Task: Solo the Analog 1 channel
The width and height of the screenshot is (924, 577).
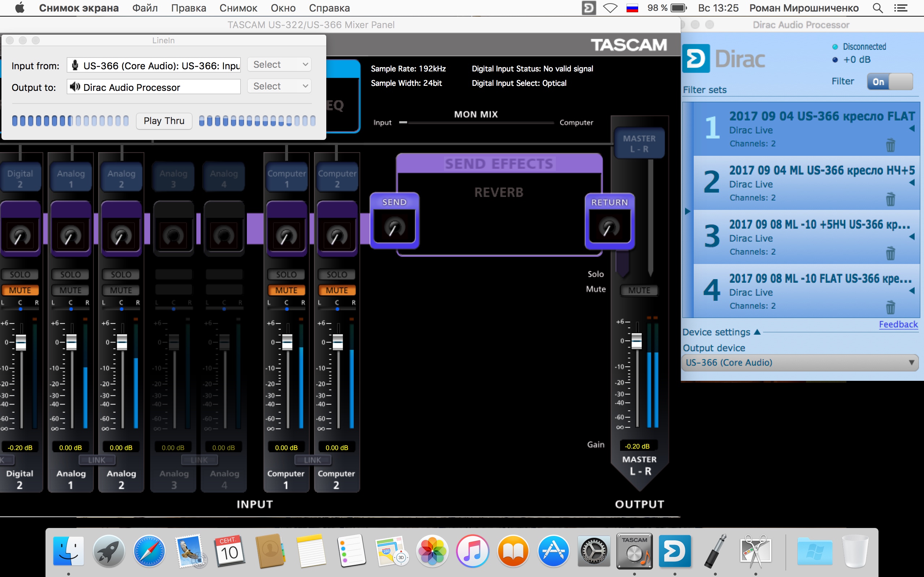Action: [x=71, y=274]
